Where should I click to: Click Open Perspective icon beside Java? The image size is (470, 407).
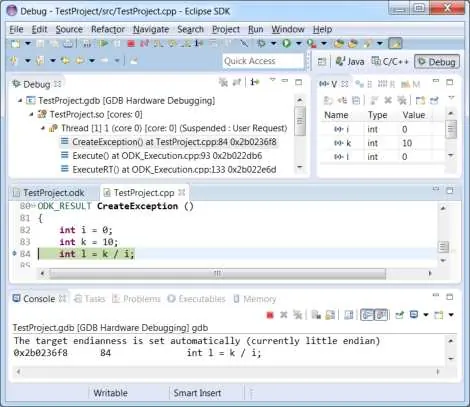click(x=322, y=62)
